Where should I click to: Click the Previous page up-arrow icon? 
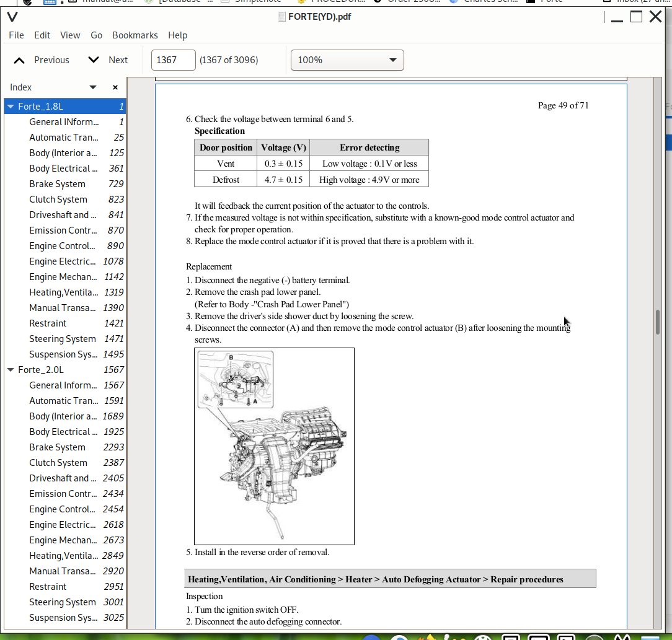click(x=20, y=60)
